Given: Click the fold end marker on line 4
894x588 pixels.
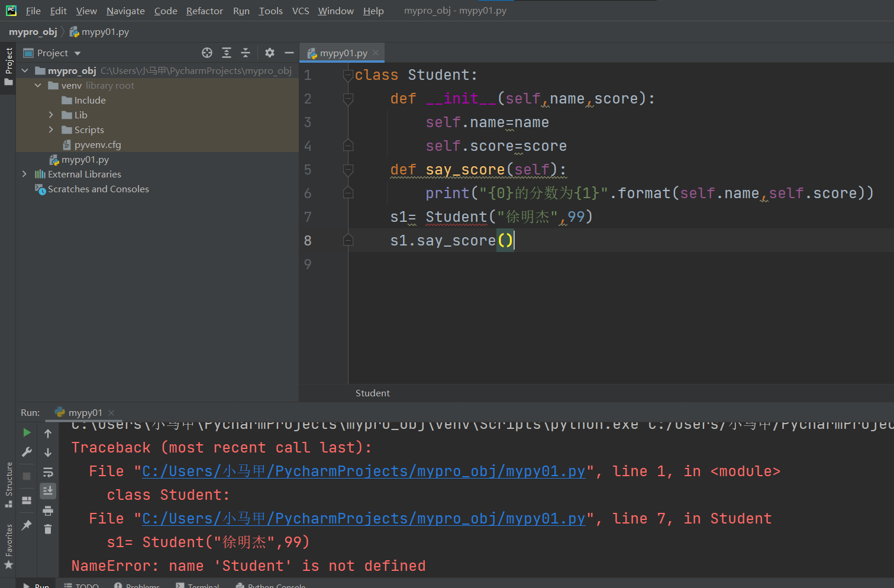Looking at the screenshot, I should coord(348,146).
